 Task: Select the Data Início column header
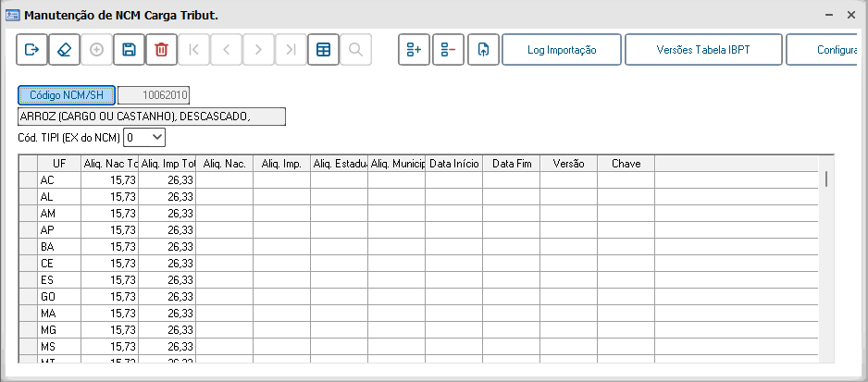click(x=453, y=164)
